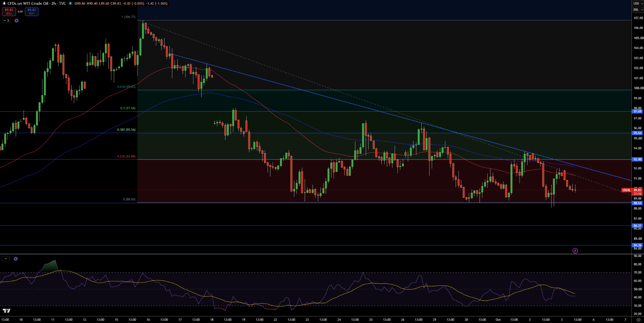644x323 pixels.
Task: Click Fib label 0.5 (97.68)
Action: (x=128, y=108)
